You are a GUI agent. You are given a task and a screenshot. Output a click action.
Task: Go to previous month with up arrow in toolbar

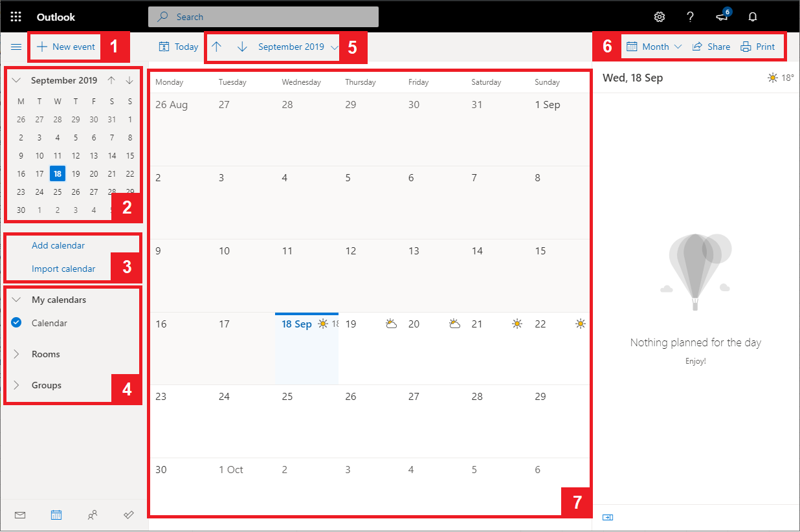click(x=217, y=47)
